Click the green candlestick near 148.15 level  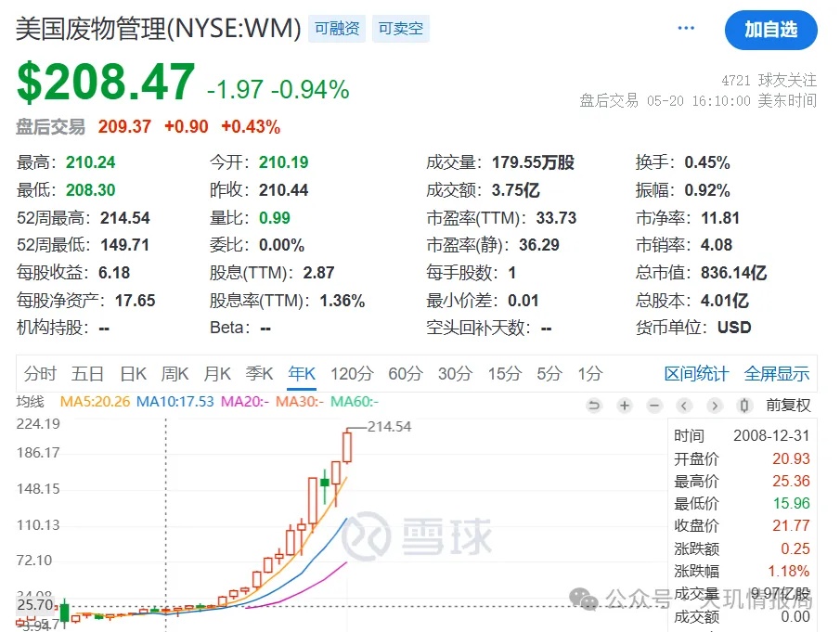click(x=325, y=484)
